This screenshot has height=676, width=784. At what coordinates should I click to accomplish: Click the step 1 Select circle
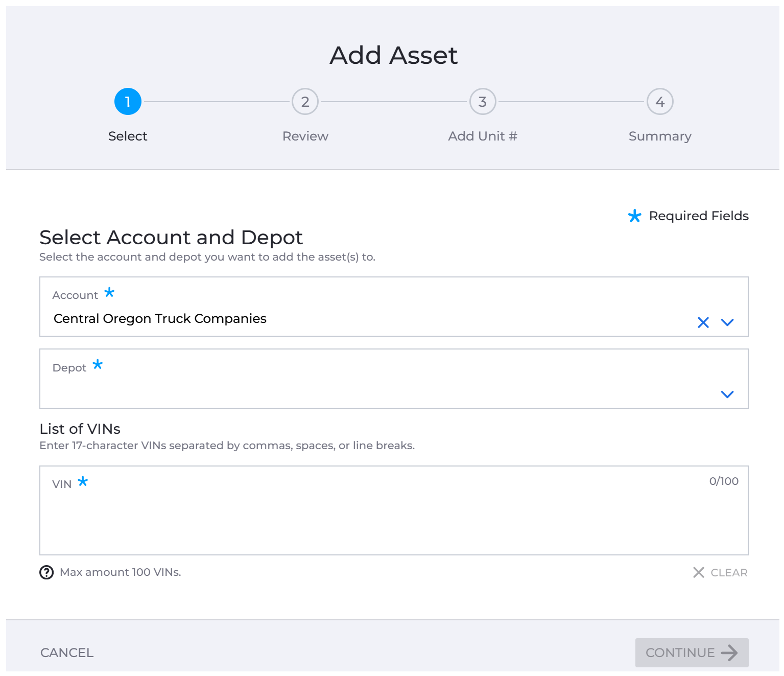pos(128,102)
